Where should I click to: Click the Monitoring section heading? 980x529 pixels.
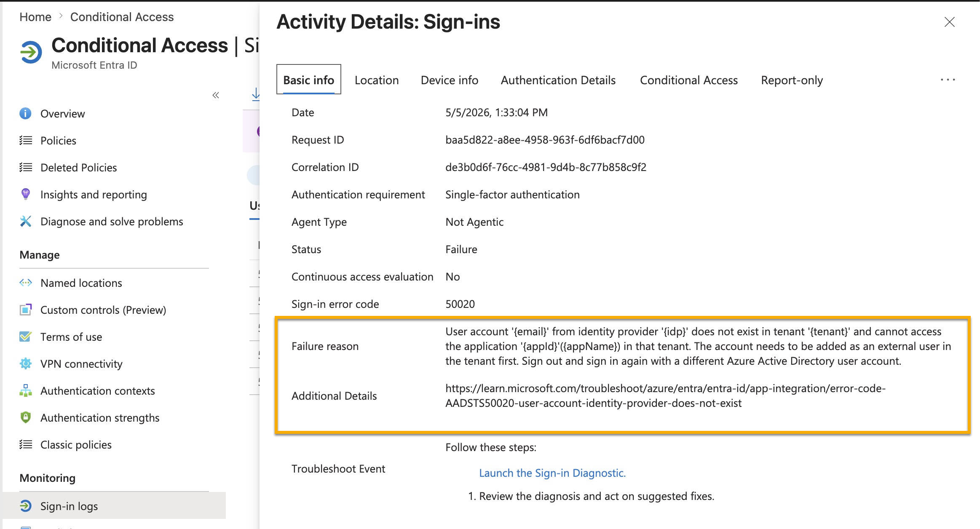[48, 478]
